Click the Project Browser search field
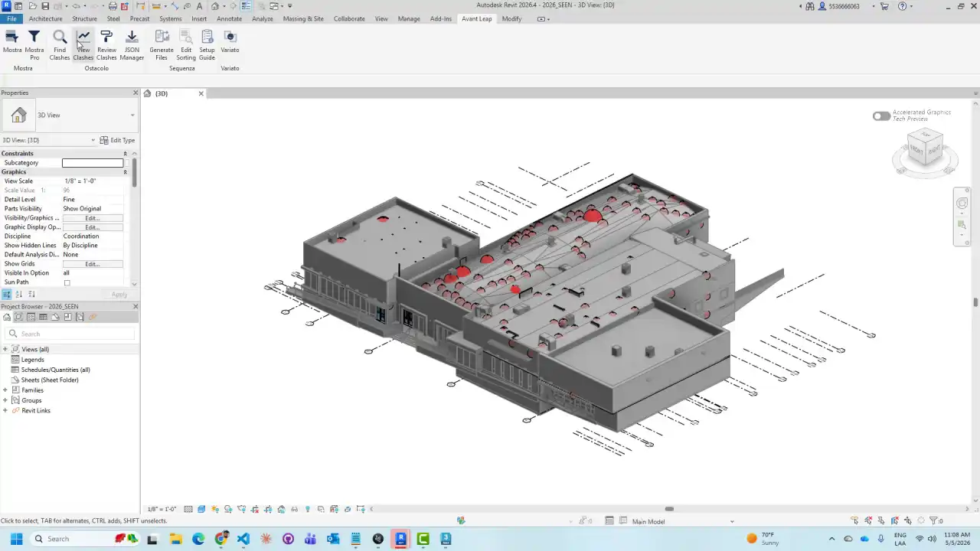The height and width of the screenshot is (551, 980). pyautogui.click(x=69, y=334)
